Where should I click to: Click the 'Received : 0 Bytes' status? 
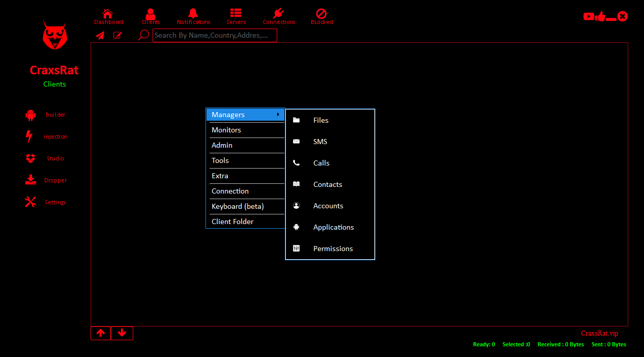click(x=561, y=345)
